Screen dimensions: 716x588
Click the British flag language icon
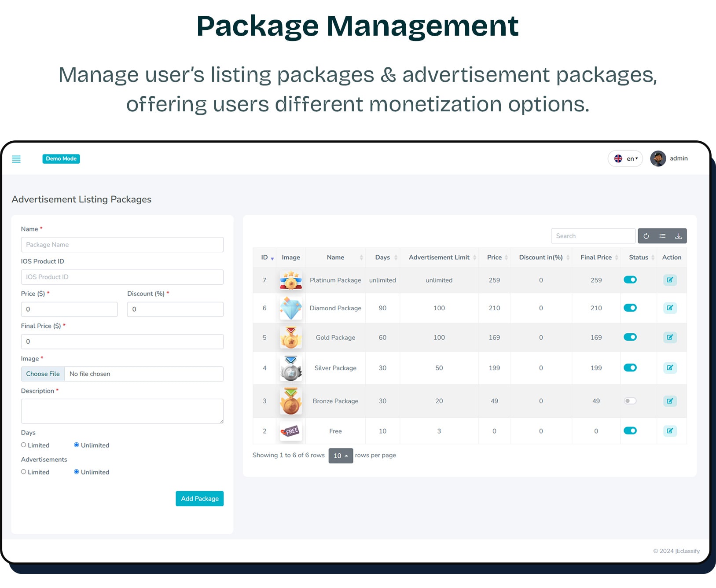tap(618, 158)
